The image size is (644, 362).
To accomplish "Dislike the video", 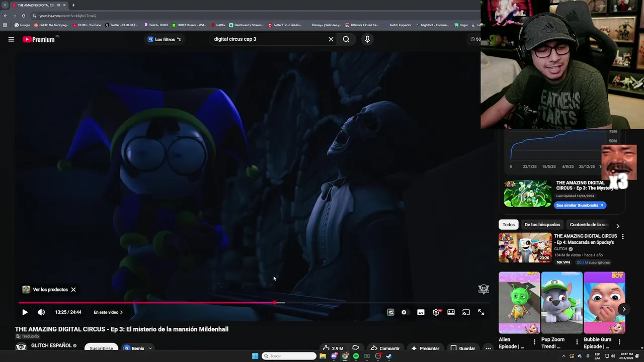I will [356, 348].
